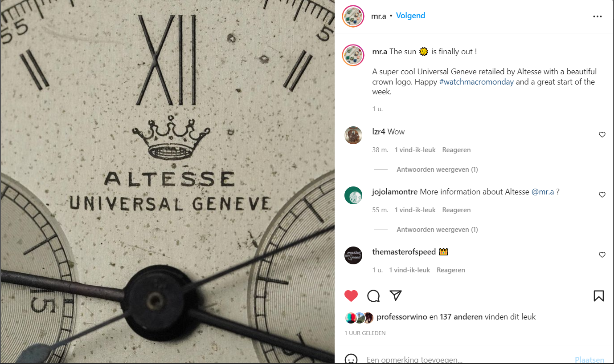Open the @mr.a mention link
Viewport: 614px width, 364px height.
[543, 192]
